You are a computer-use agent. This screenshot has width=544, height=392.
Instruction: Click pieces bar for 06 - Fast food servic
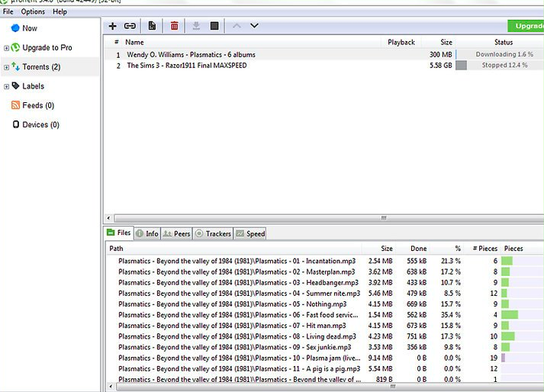click(x=522, y=315)
